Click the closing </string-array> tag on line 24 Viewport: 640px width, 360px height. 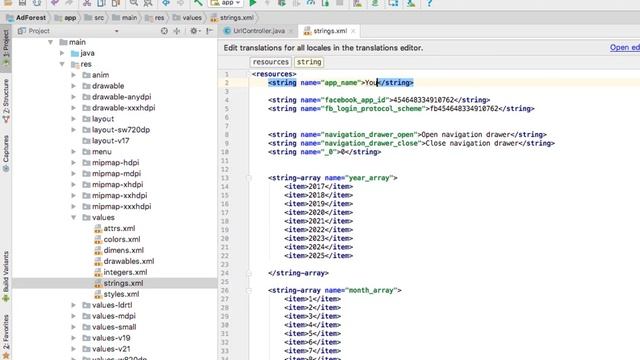[x=298, y=273]
